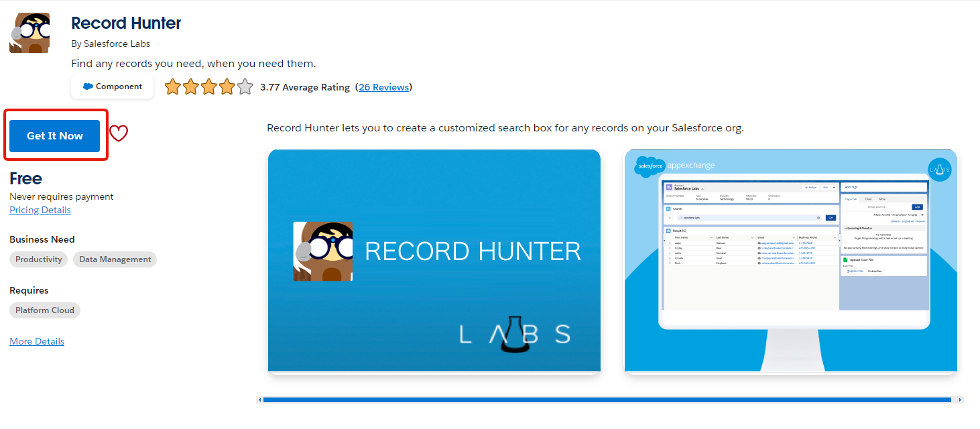Click the first gold rating star
Image resolution: width=980 pixels, height=429 pixels.
[x=173, y=87]
